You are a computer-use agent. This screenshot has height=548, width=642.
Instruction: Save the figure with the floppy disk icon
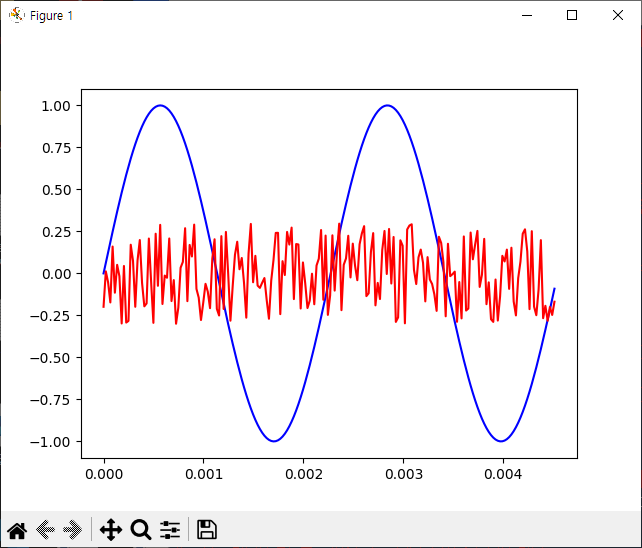[x=207, y=530]
